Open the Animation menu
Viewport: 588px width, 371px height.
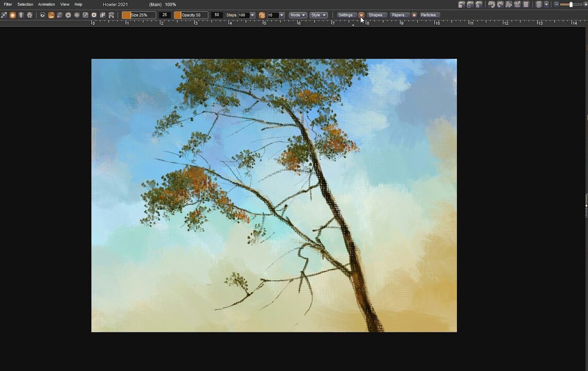pos(46,5)
